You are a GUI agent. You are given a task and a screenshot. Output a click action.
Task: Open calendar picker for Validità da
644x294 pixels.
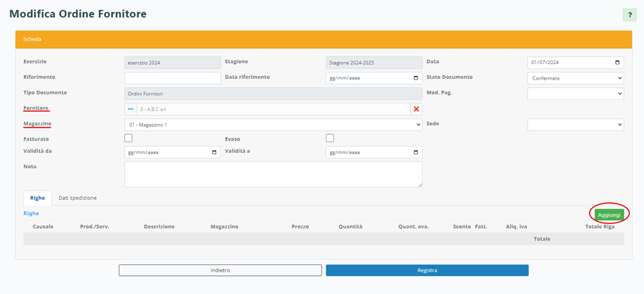214,153
